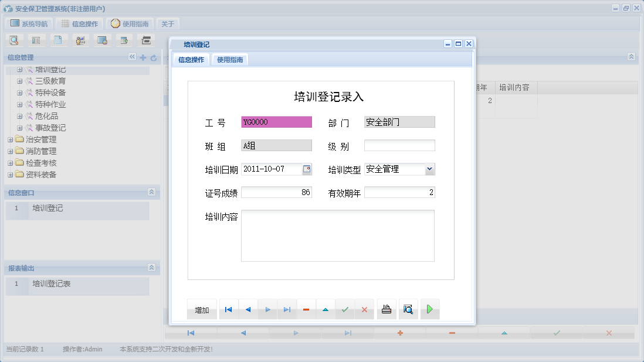The height and width of the screenshot is (362, 644).
Task: Select the personnel presentation icon in the toolbar
Action: (x=80, y=40)
